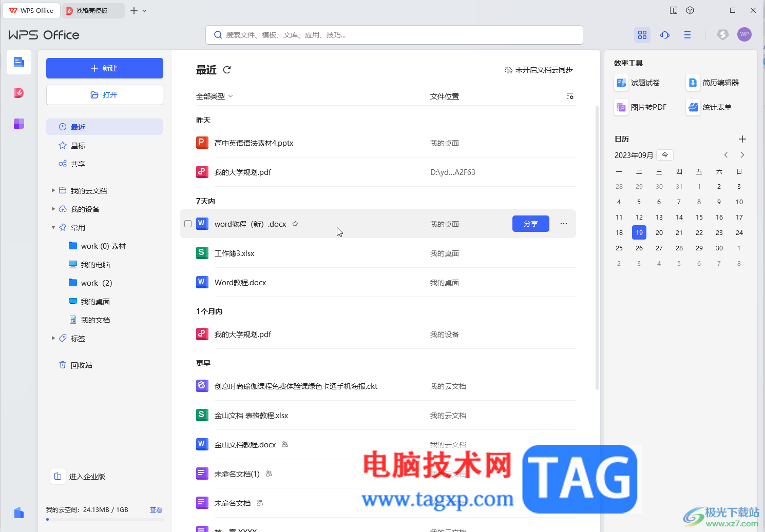This screenshot has width=765, height=532.
Task: Click the 新建 button
Action: point(105,68)
